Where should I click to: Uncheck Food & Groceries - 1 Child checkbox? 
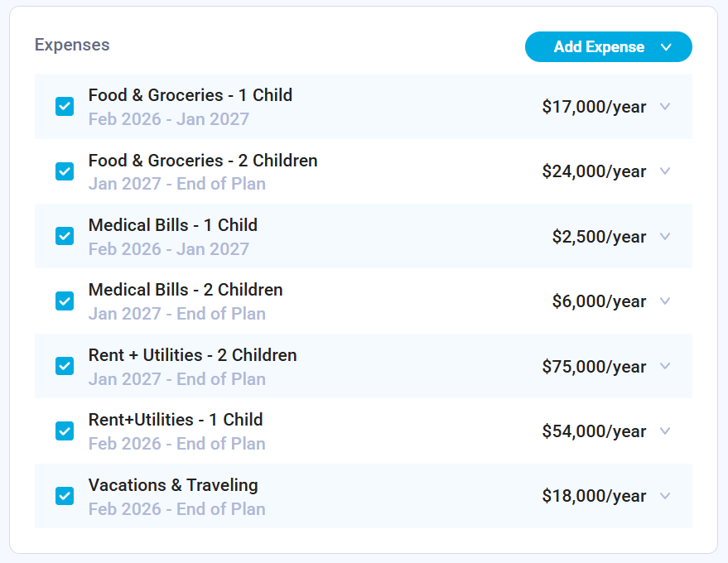tap(65, 107)
